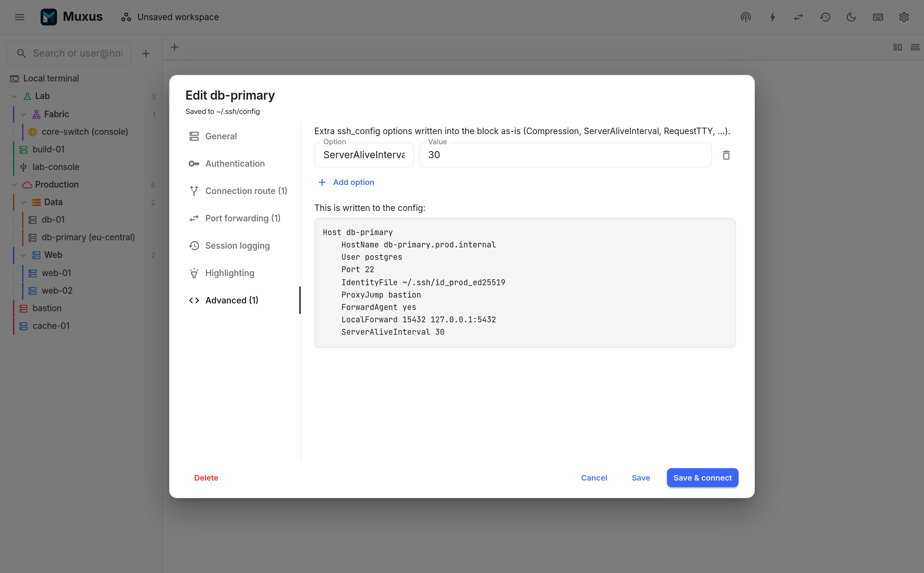Click the config preview code block
Screen dimensions: 924x573
click(525, 283)
